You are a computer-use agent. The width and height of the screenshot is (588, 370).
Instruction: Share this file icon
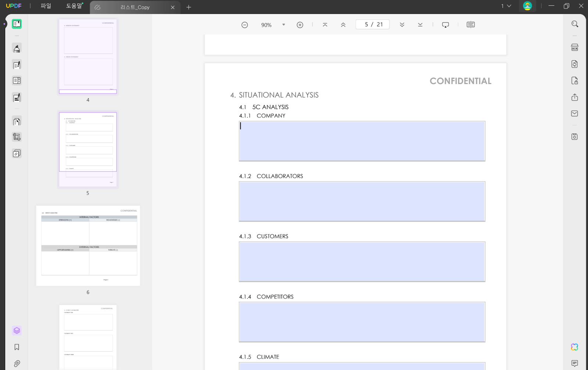tap(575, 97)
